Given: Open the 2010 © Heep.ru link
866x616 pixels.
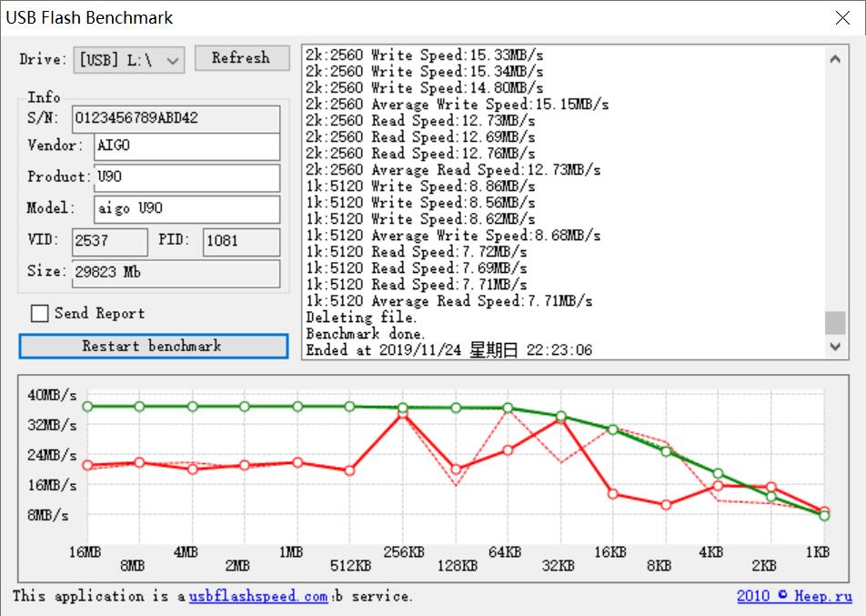Looking at the screenshot, I should pos(794,597).
